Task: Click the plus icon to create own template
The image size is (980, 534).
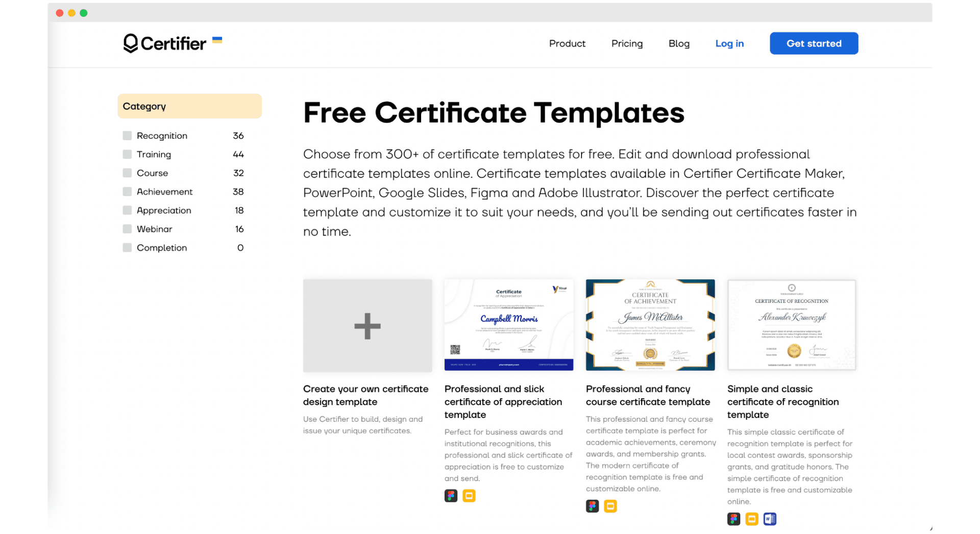Action: (x=367, y=326)
